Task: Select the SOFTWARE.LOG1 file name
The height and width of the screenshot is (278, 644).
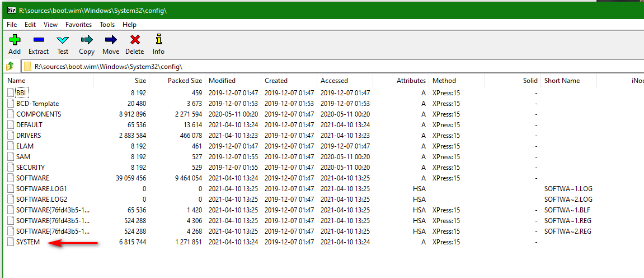Action: (41, 189)
